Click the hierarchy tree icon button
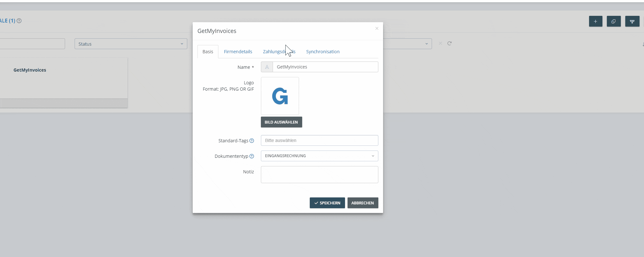Screen dimensions: 644x257 [x=632, y=21]
